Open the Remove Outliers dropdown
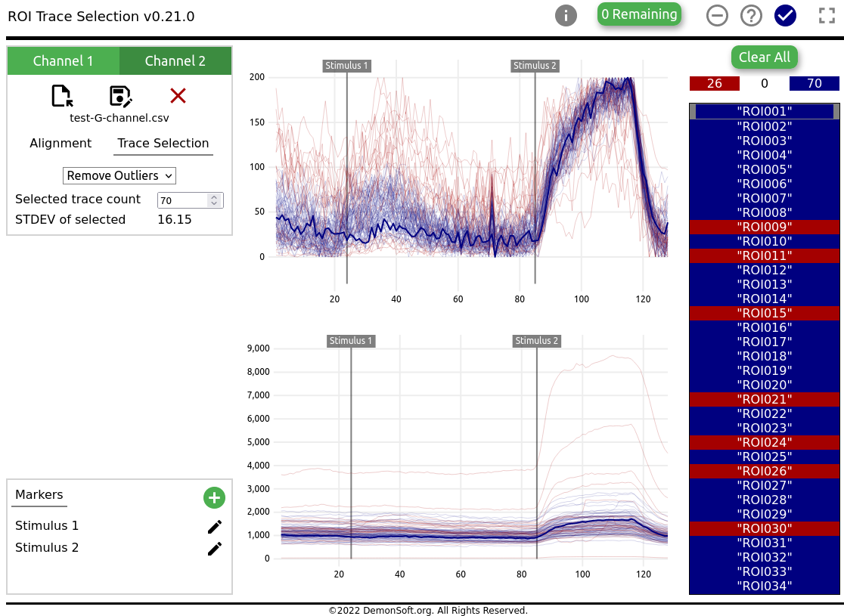The image size is (844, 616). click(119, 175)
